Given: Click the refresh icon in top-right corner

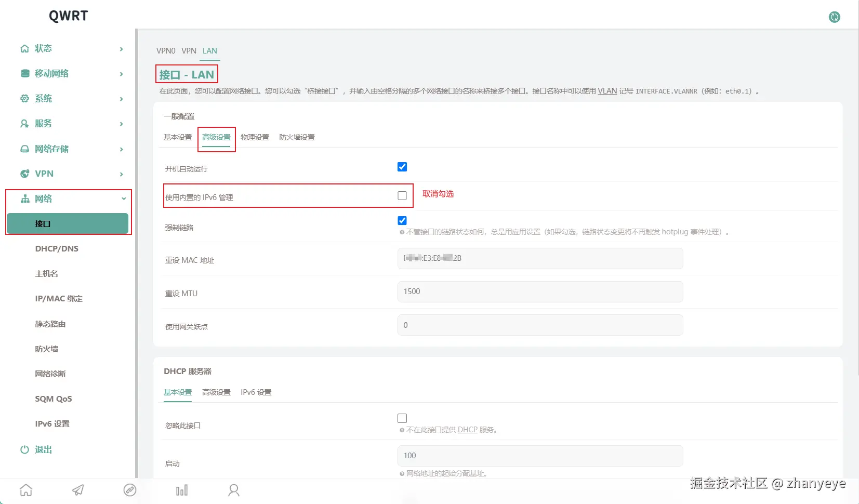Looking at the screenshot, I should click(x=835, y=17).
